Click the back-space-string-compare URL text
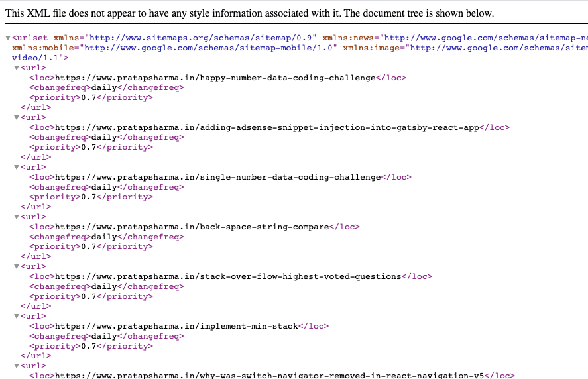Image resolution: width=588 pixels, height=379 pixels. point(192,227)
